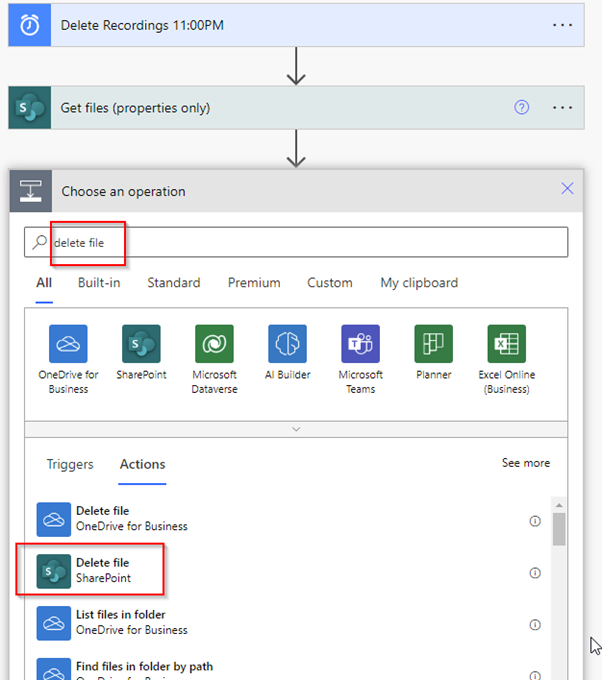Show info for OneDrive Delete file action
The width and height of the screenshot is (602, 680).
coord(535,521)
